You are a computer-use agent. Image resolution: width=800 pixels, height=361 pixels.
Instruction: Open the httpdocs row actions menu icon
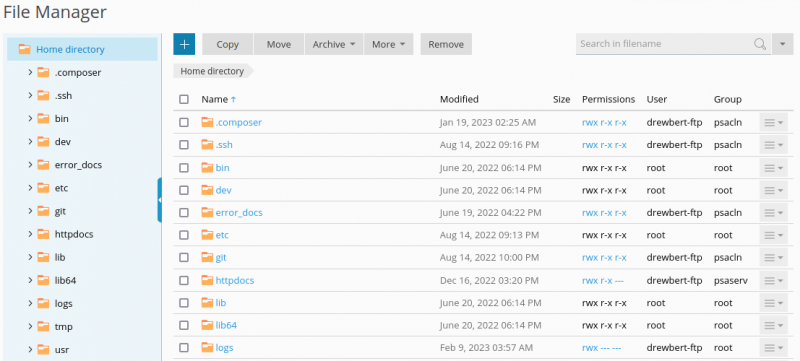[773, 280]
